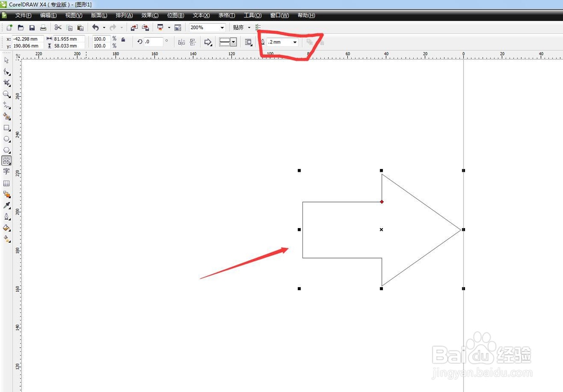This screenshot has height=392, width=563.
Task: Select the Zoom tool
Action: pos(6,94)
